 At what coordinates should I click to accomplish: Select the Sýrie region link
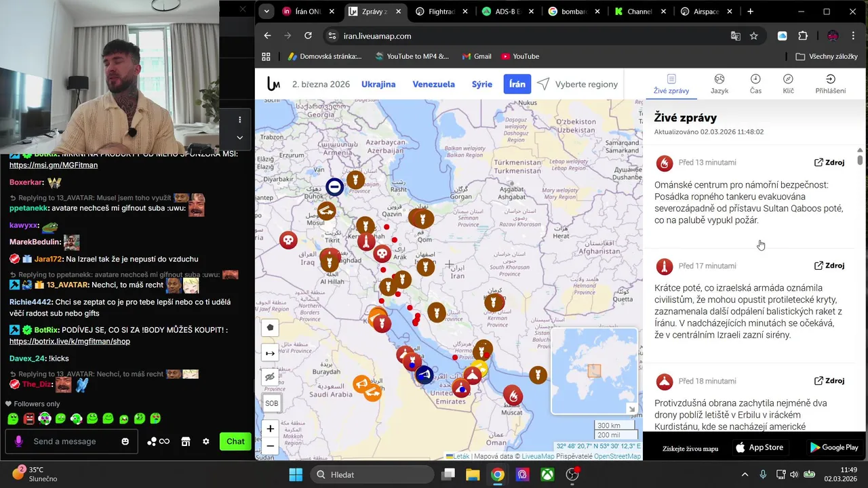point(482,85)
